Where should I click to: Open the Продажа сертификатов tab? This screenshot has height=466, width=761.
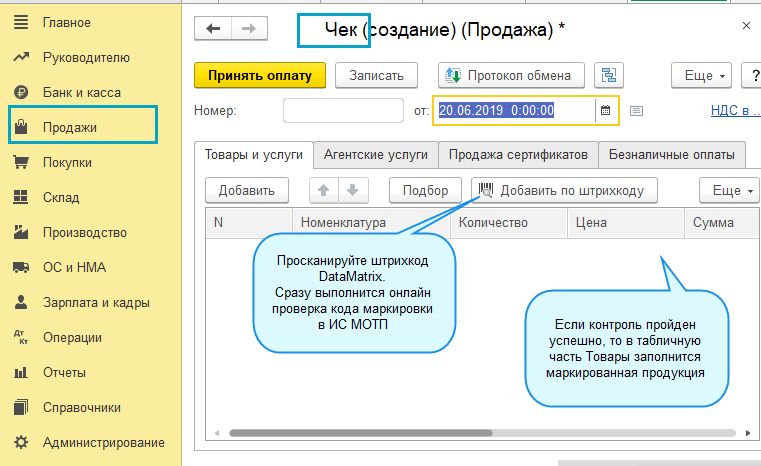[518, 154]
